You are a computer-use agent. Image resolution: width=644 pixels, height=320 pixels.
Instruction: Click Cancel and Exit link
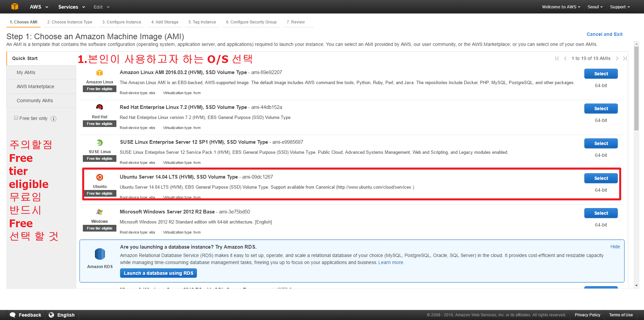point(604,34)
